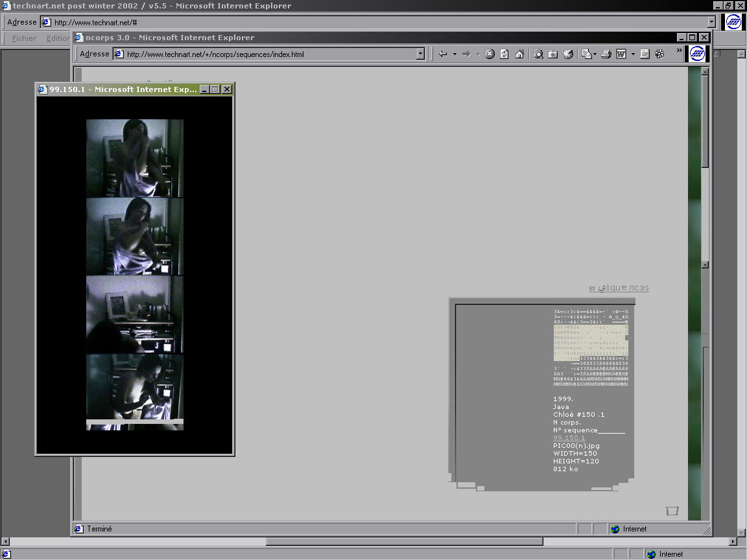Stop page loading in ncorps window

[x=490, y=54]
